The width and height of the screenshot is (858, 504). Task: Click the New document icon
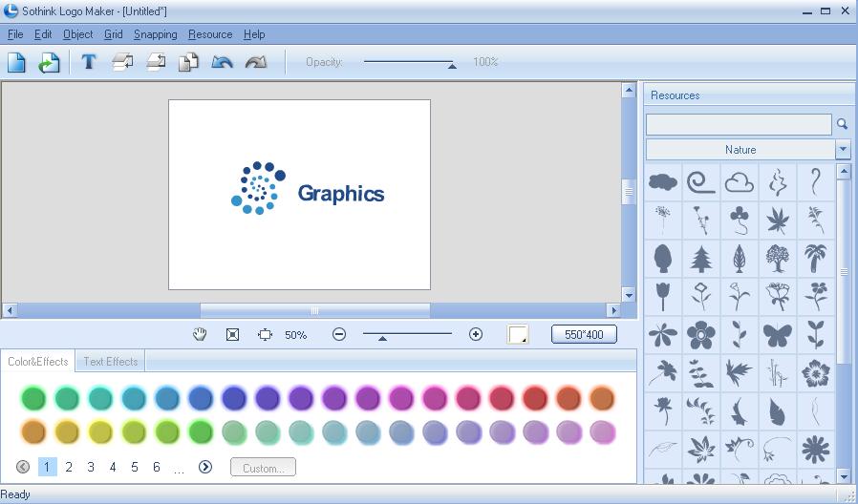(x=16, y=62)
